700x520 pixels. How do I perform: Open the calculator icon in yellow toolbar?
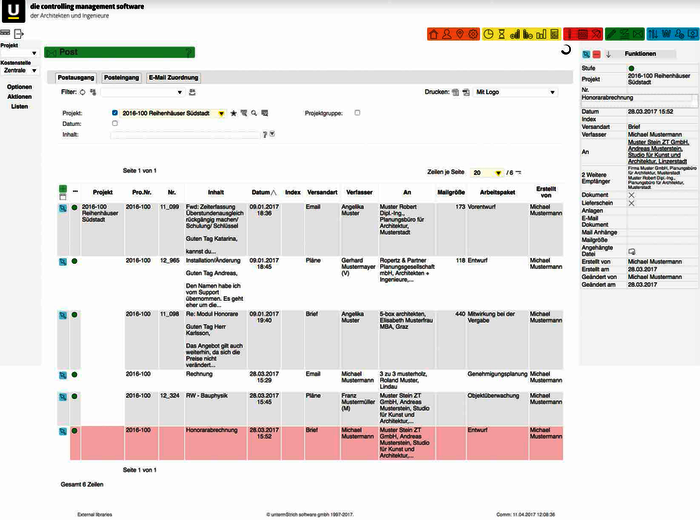pyautogui.click(x=554, y=34)
